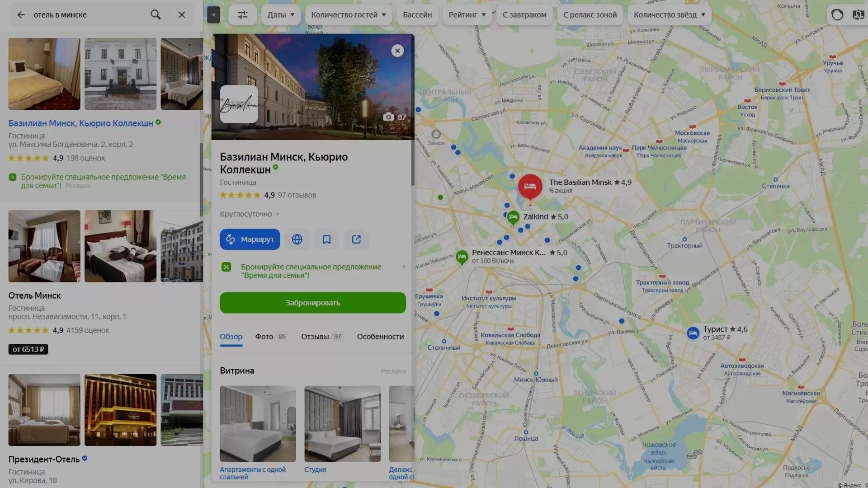Toggle the С релакс зоной filter
The image size is (868, 488).
(x=590, y=15)
